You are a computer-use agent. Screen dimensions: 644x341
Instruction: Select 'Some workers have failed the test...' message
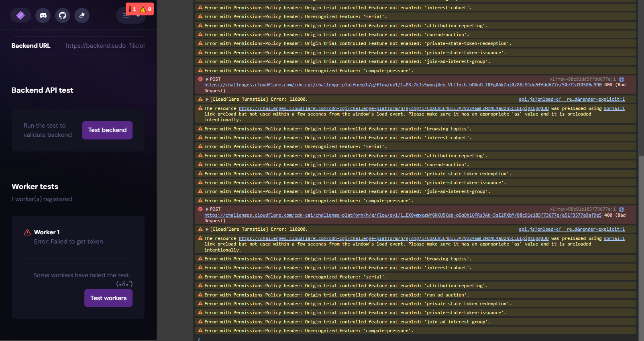(83, 275)
